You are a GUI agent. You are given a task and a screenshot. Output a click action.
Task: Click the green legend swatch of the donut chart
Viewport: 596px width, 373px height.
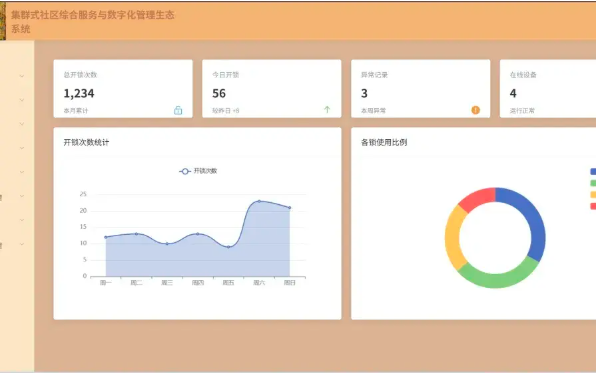(593, 183)
